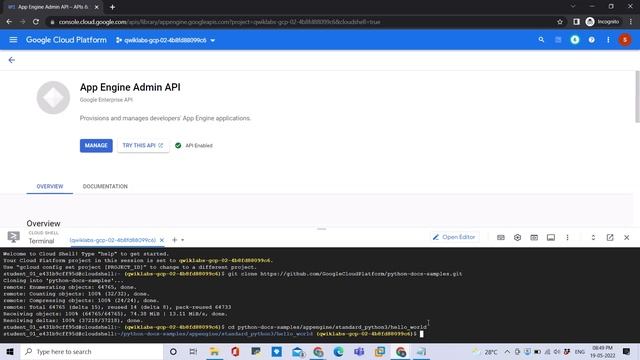Open Cloud Shell in a new window
This screenshot has width=640, height=360.
(610, 238)
